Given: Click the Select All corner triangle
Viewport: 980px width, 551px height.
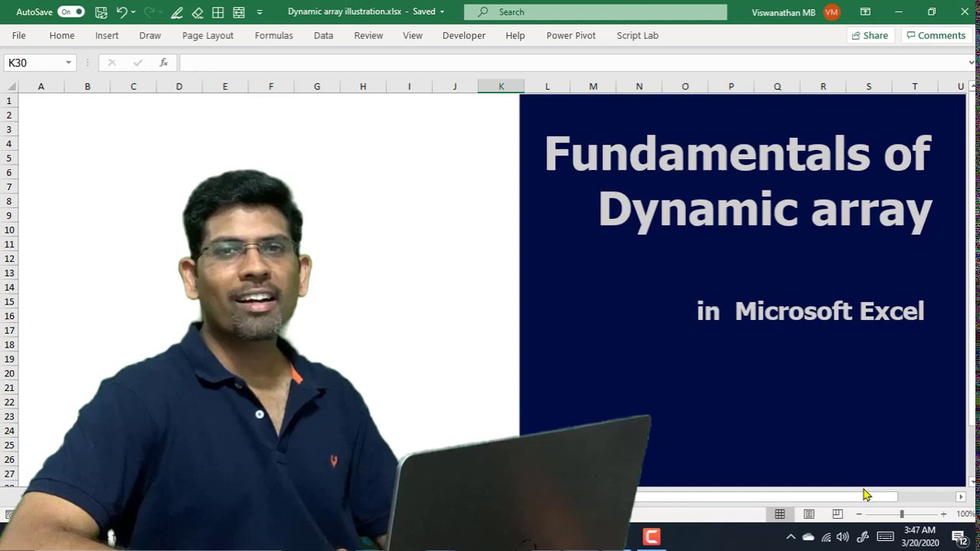Looking at the screenshot, I should coord(9,86).
